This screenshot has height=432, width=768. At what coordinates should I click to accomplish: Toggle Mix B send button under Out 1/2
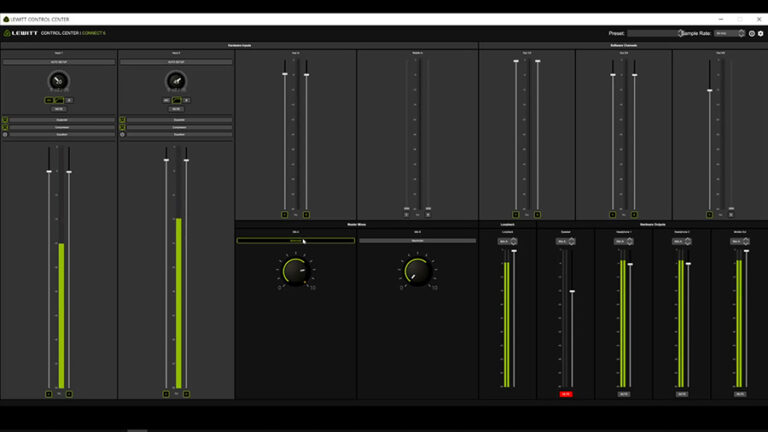tap(537, 215)
